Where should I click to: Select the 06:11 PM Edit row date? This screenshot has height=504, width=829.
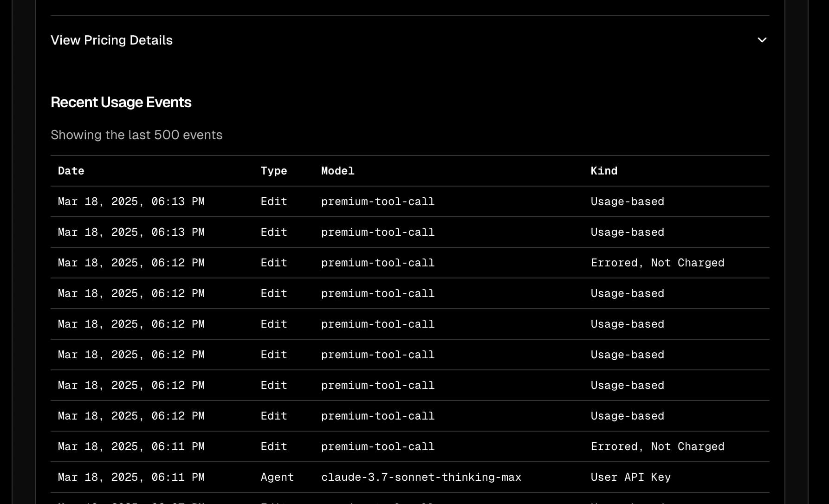click(x=131, y=446)
